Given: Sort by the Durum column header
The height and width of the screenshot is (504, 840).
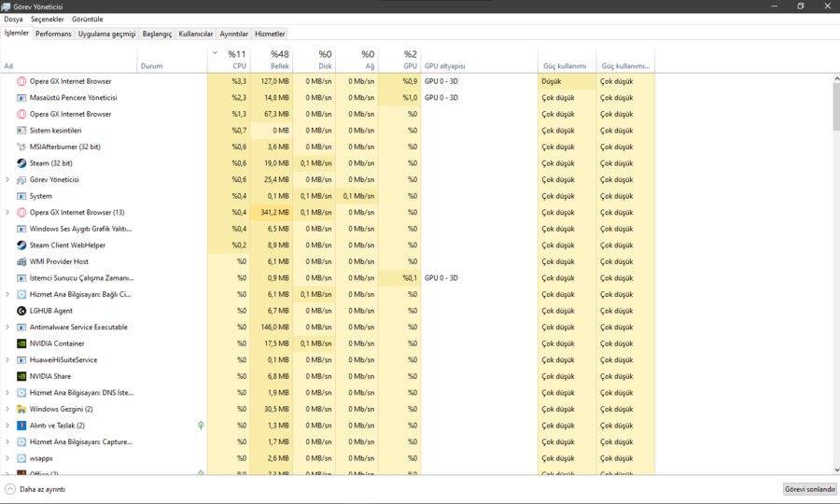Looking at the screenshot, I should [173, 60].
